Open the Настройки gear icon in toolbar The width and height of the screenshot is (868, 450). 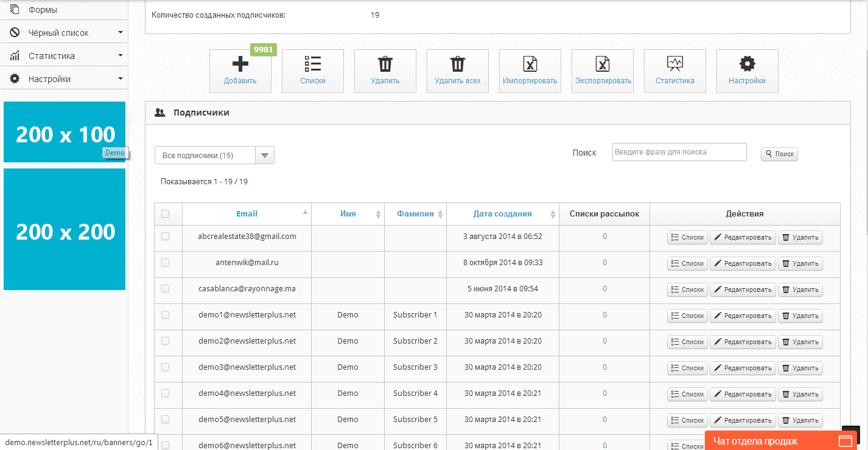click(747, 64)
